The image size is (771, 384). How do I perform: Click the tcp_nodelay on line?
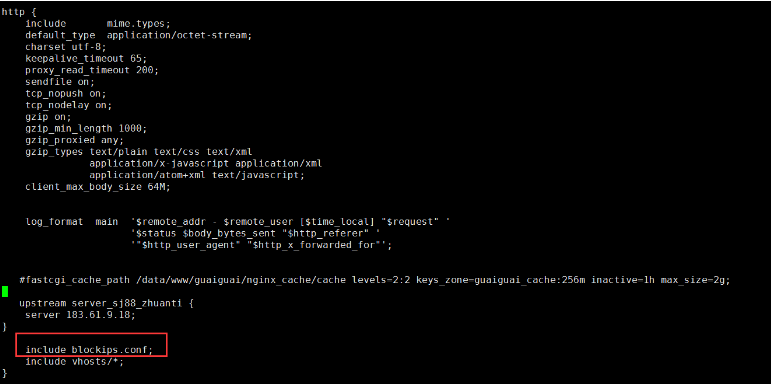[x=69, y=105]
